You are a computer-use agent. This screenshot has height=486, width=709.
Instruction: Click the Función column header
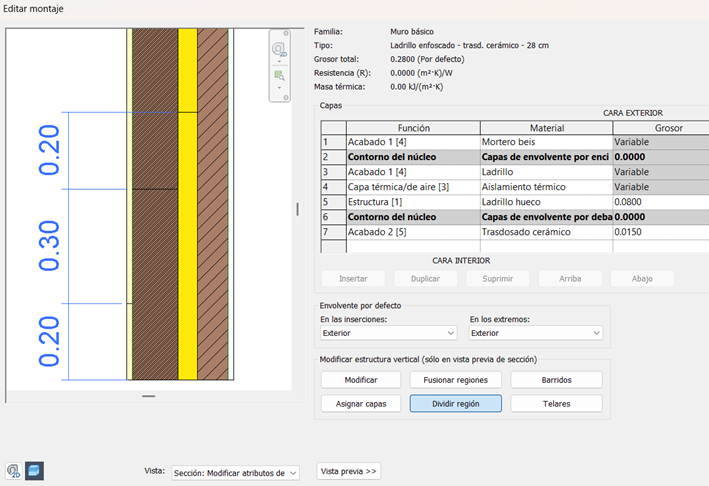(413, 128)
